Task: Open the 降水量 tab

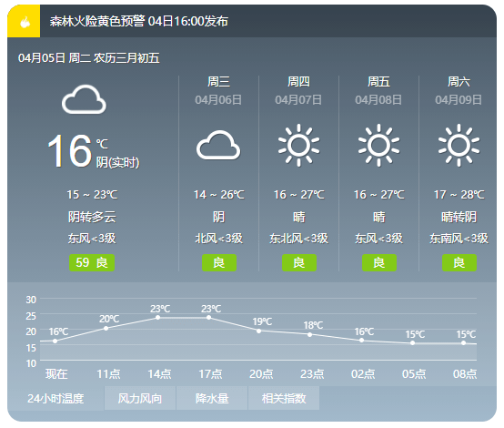Action: click(x=212, y=398)
